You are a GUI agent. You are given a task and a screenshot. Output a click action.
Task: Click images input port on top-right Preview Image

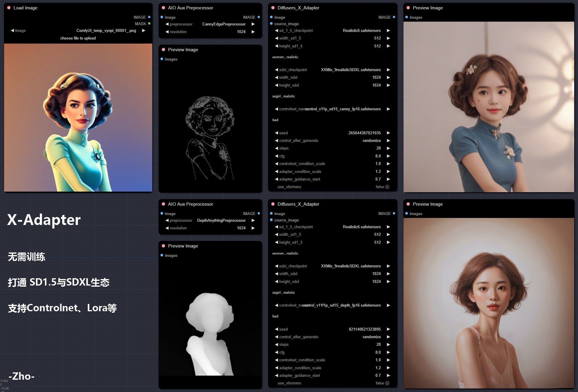click(407, 17)
